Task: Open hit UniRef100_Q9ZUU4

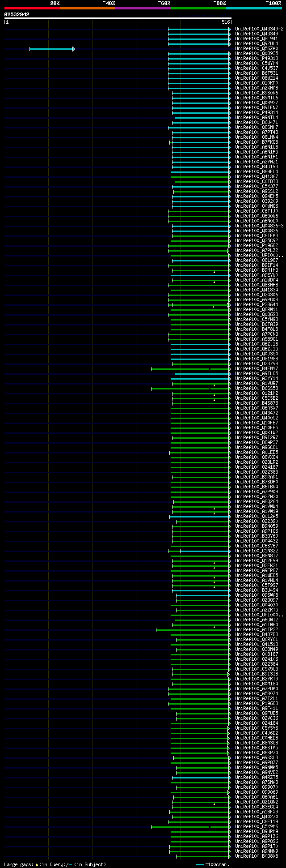Action: [x=257, y=44]
